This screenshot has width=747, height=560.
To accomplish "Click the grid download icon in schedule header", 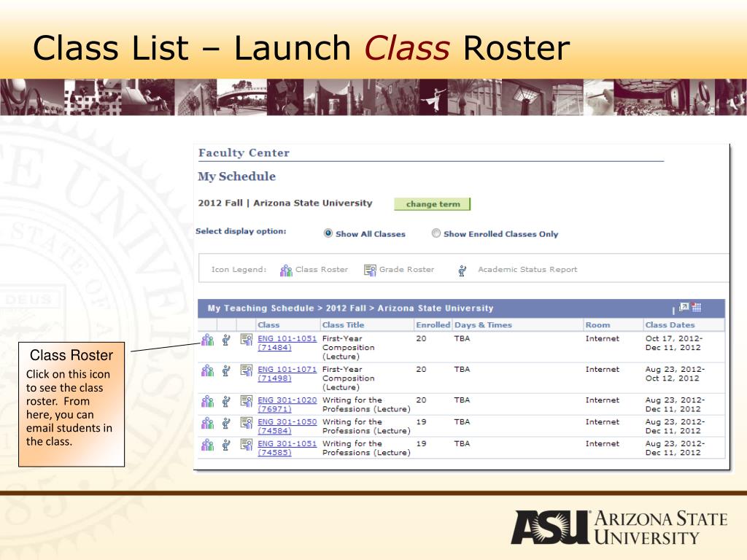I will [697, 307].
